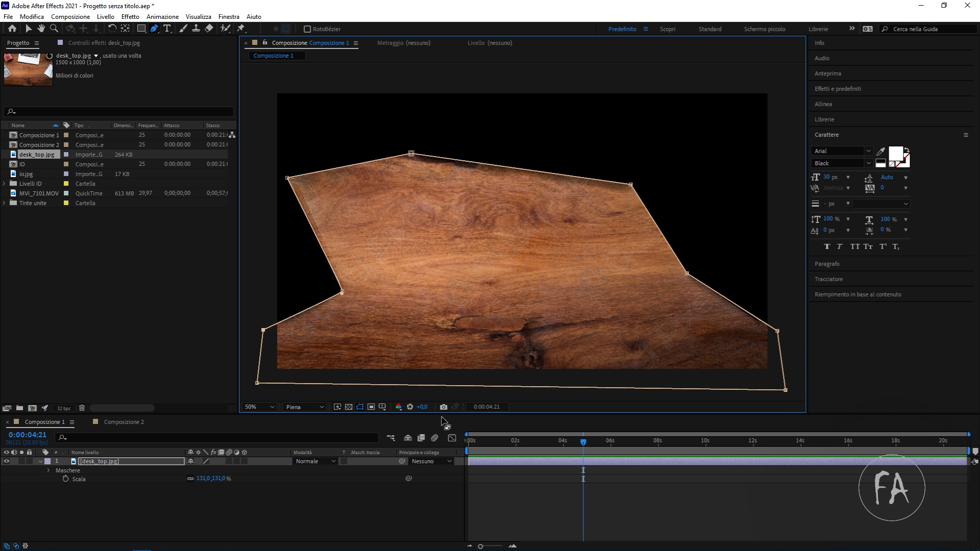Open the Tracciatore panel on the right
980x551 pixels.
point(829,279)
